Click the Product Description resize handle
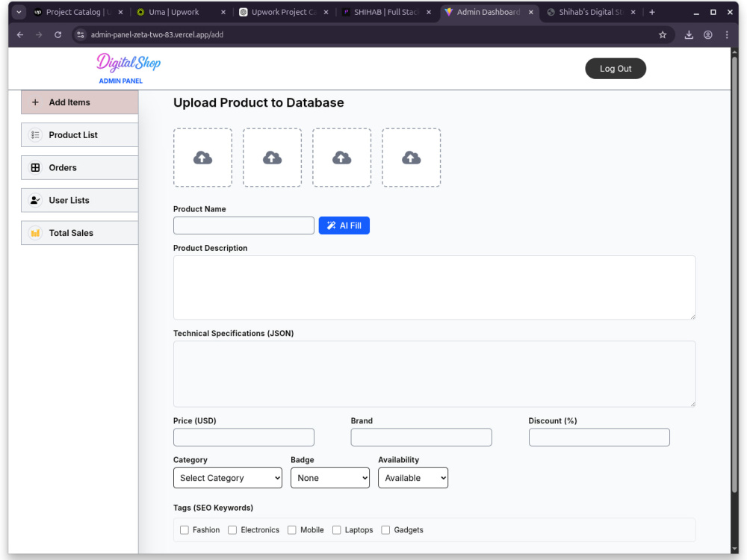 (692, 317)
